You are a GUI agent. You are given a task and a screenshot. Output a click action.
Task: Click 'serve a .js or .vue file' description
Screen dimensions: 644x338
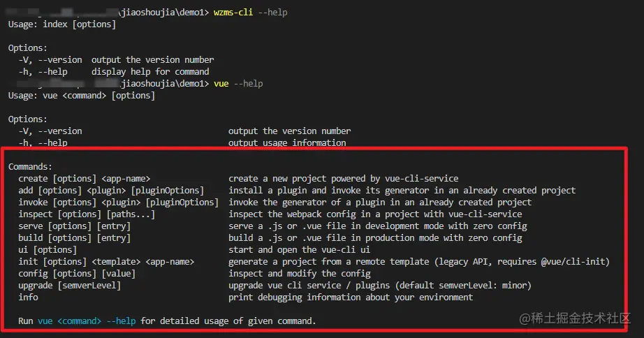(377, 226)
